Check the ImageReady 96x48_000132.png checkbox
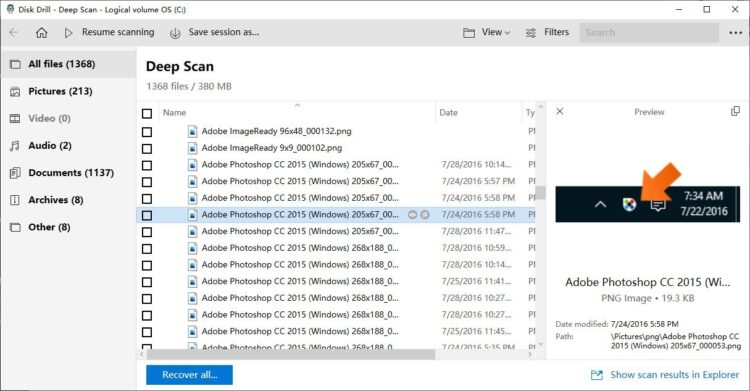The image size is (750, 391). click(147, 132)
